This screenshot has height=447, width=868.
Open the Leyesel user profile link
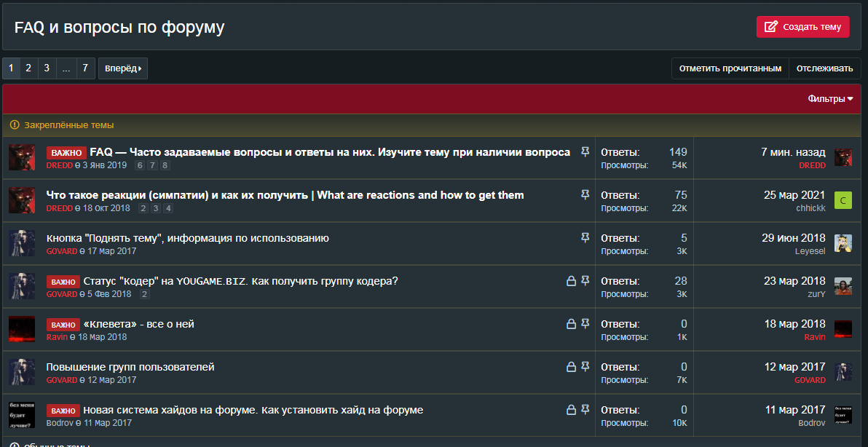[x=810, y=251]
